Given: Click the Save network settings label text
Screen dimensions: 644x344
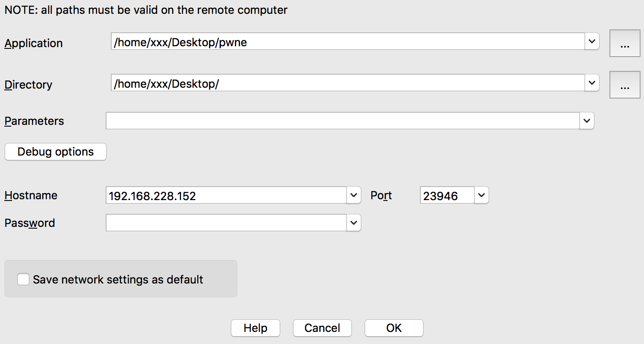Looking at the screenshot, I should pyautogui.click(x=118, y=280).
